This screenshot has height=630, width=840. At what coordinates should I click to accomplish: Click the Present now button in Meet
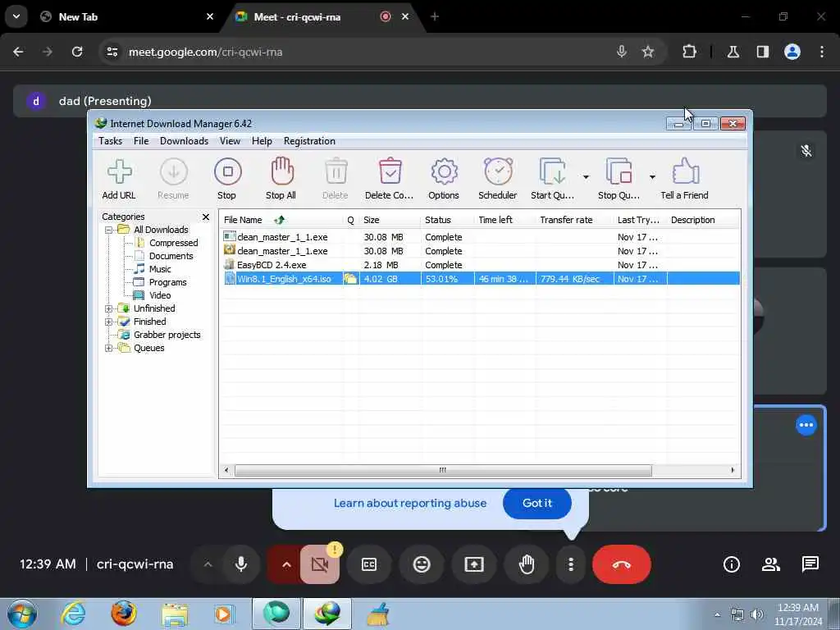point(474,564)
